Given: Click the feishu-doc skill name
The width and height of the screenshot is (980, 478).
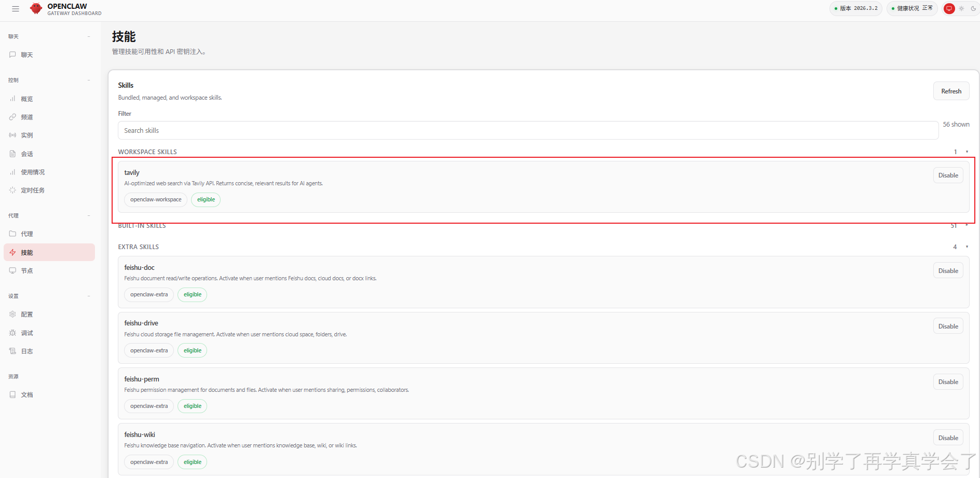Looking at the screenshot, I should coord(139,267).
